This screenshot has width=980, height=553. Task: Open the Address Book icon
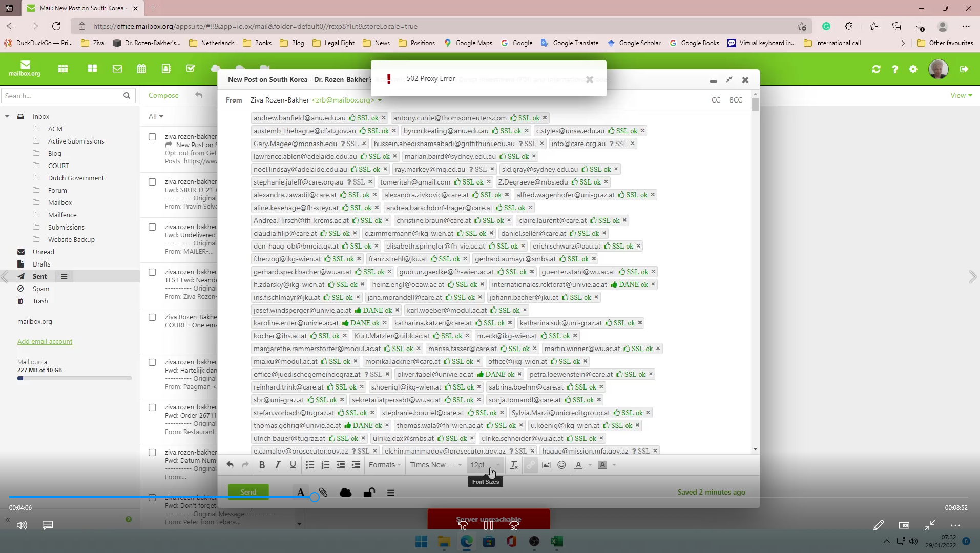point(166,69)
